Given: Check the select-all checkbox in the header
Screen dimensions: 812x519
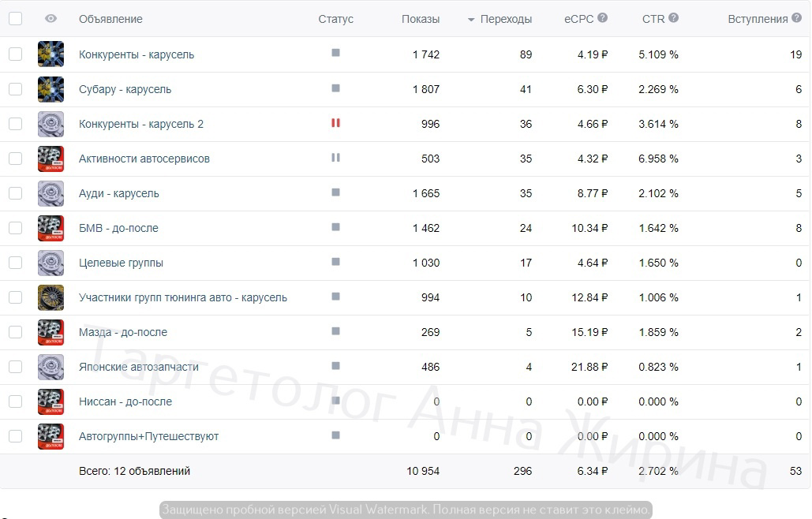Looking at the screenshot, I should click(x=16, y=19).
